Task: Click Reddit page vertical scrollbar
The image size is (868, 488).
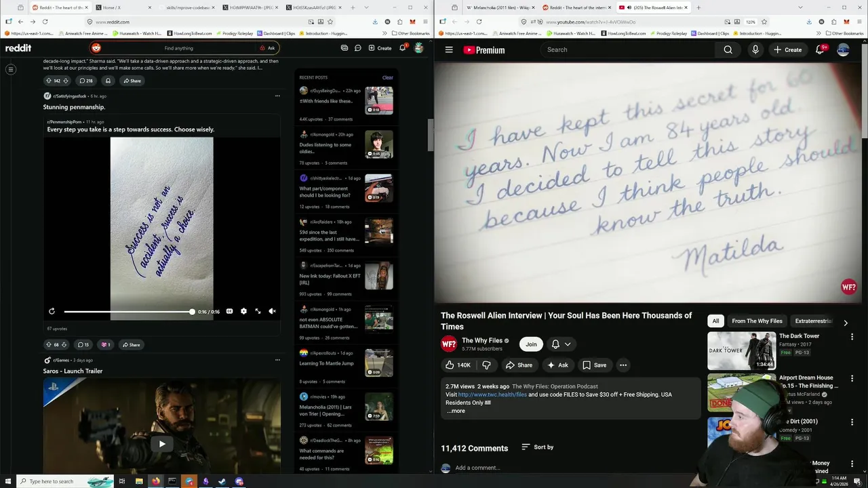Action: point(430,136)
